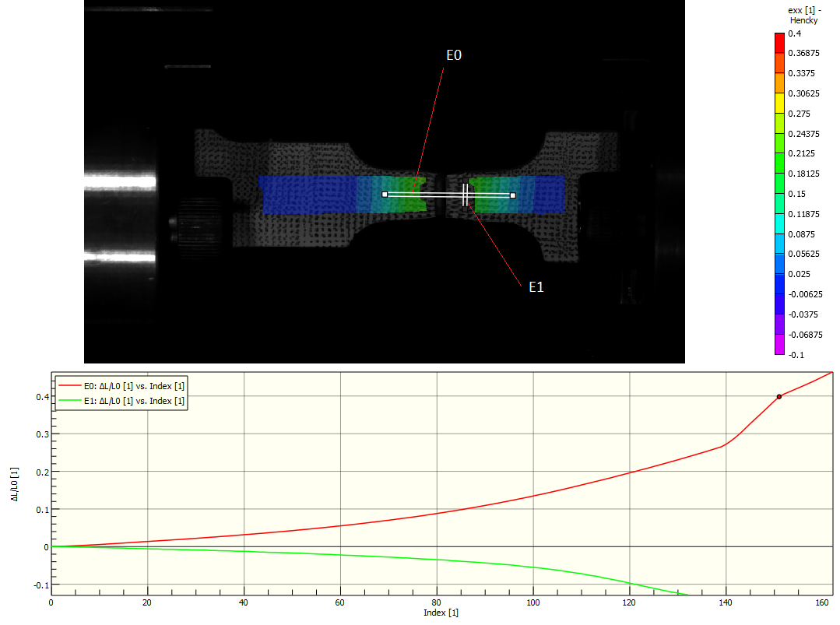Screen dimensions: 840x625
Task: Click the -0.1 minimum value on color scale
Action: coord(796,355)
